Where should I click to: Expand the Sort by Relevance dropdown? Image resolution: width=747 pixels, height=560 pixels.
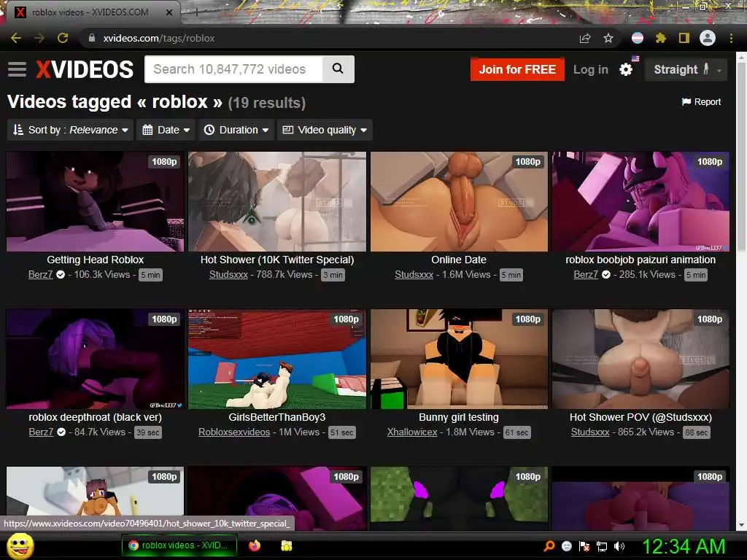tap(71, 130)
